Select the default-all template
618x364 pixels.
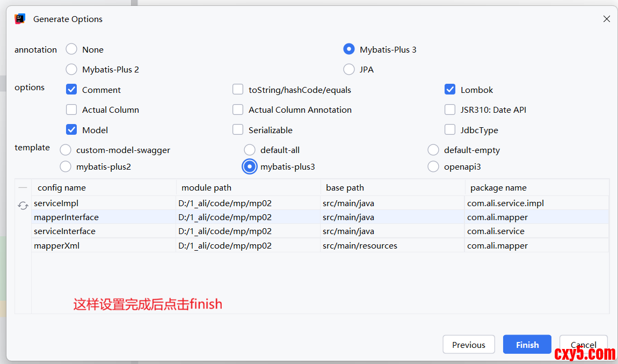(x=250, y=150)
